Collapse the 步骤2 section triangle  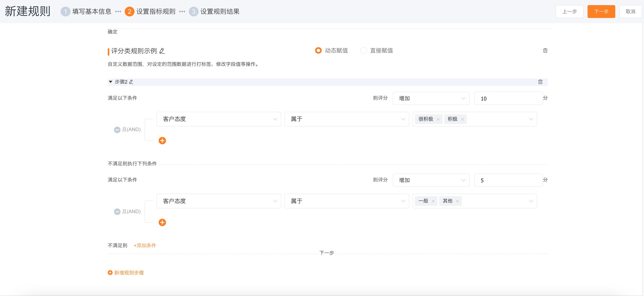click(x=111, y=82)
